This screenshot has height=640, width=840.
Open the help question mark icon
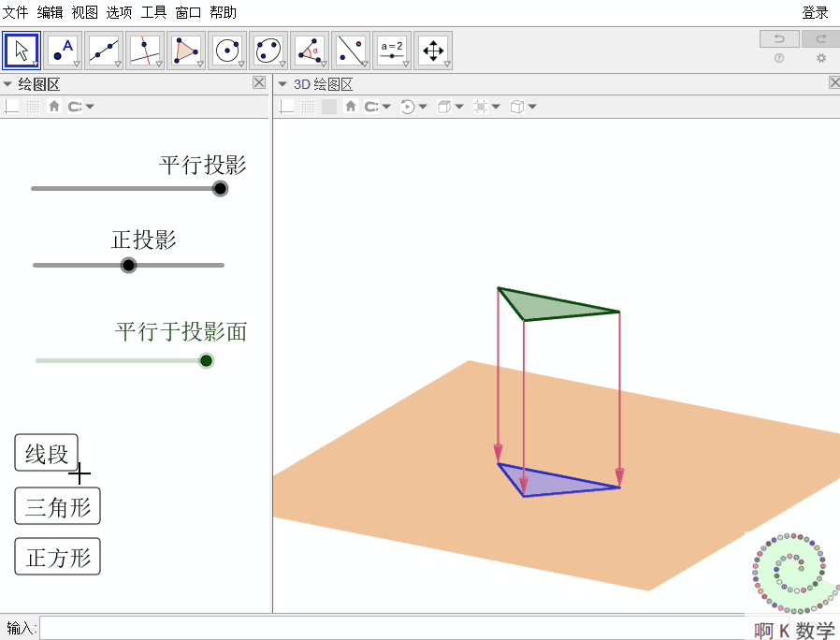(779, 58)
